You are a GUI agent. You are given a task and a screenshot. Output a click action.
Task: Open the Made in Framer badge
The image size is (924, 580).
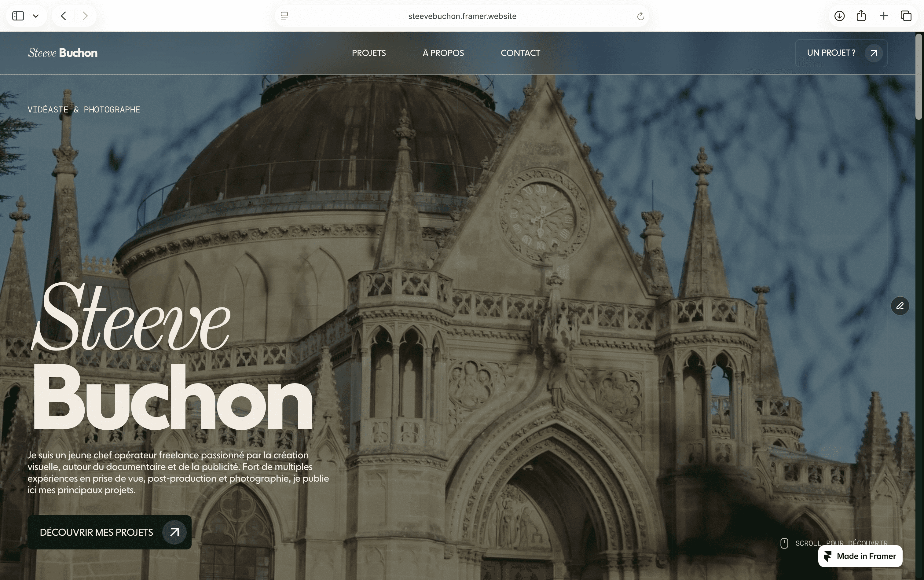coord(860,556)
